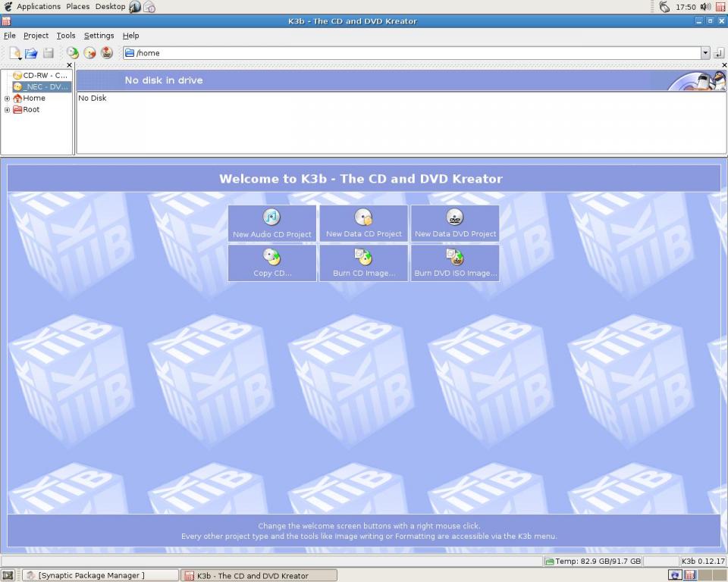The width and height of the screenshot is (728, 582).
Task: Click the New Project toolbar icon
Action: click(x=15, y=53)
